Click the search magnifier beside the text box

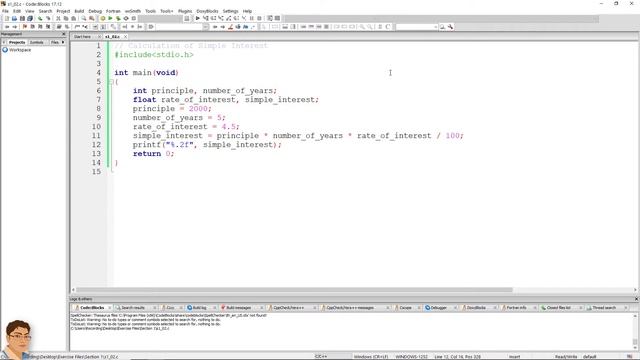442,27
